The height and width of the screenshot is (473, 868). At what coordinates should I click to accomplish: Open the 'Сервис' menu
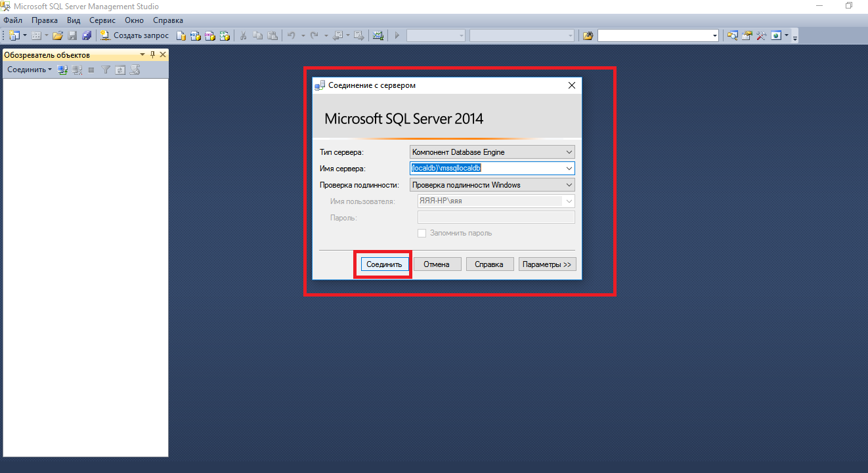[x=102, y=20]
